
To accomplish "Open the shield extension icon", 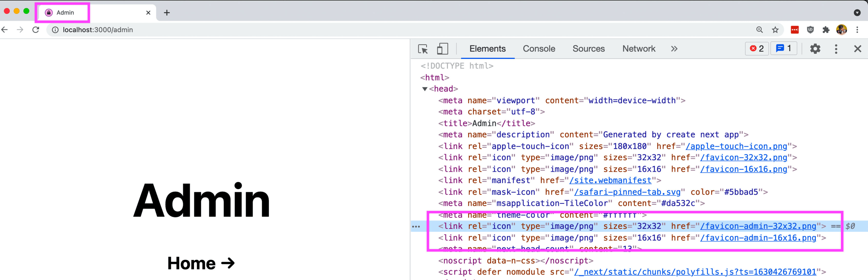I will pyautogui.click(x=810, y=30).
